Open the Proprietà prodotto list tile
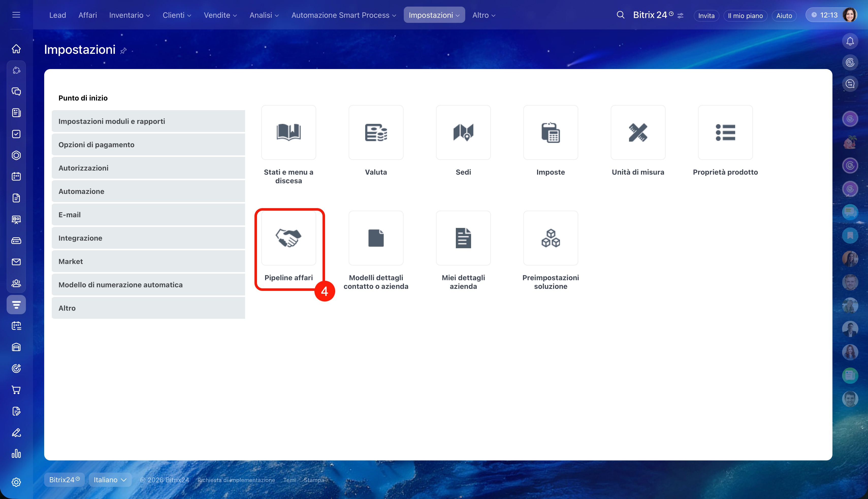This screenshot has width=868, height=499. [725, 132]
